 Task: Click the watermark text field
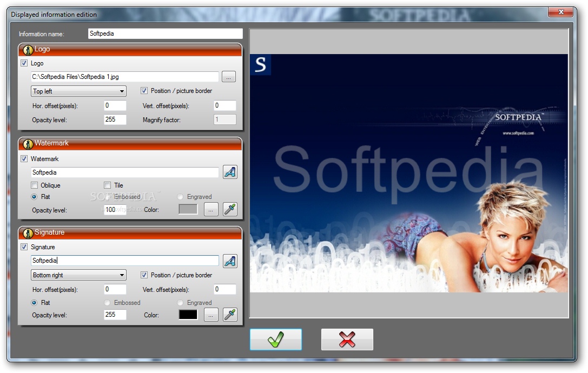125,172
